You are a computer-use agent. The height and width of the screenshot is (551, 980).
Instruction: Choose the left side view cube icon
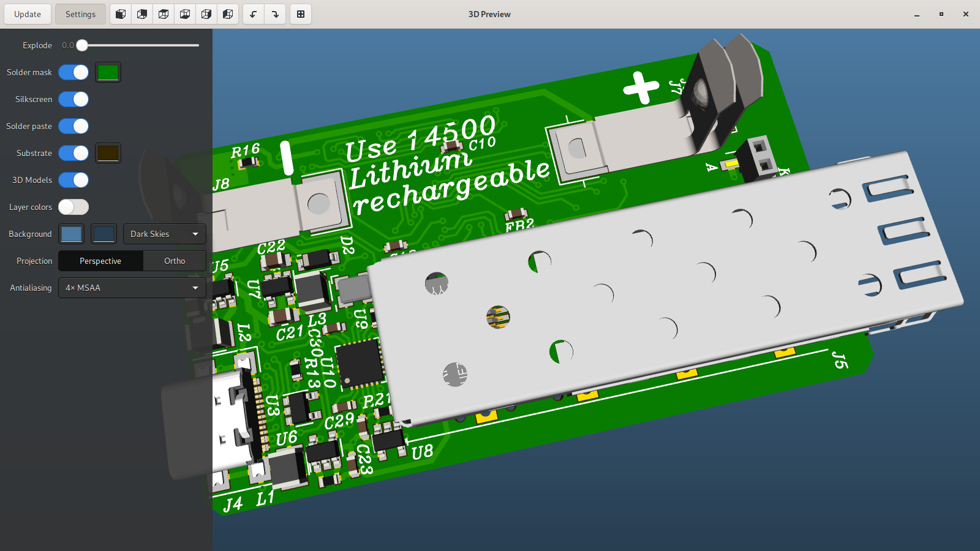click(x=228, y=14)
